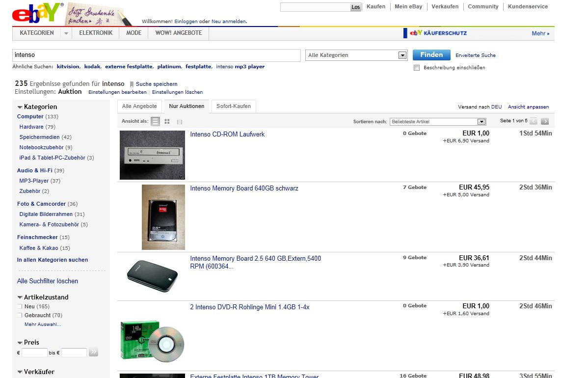The height and width of the screenshot is (378, 588).
Task: Click the eBay logo
Action: 37,13
